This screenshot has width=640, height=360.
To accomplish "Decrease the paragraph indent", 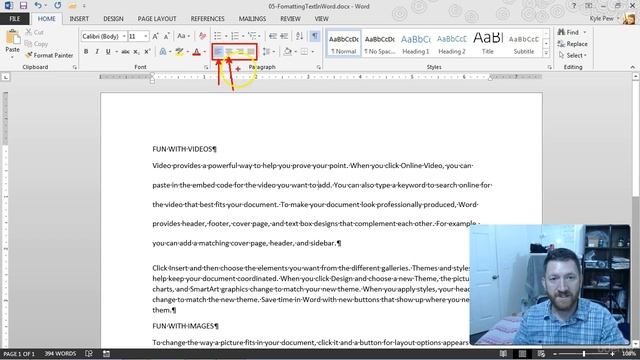I will point(273,36).
